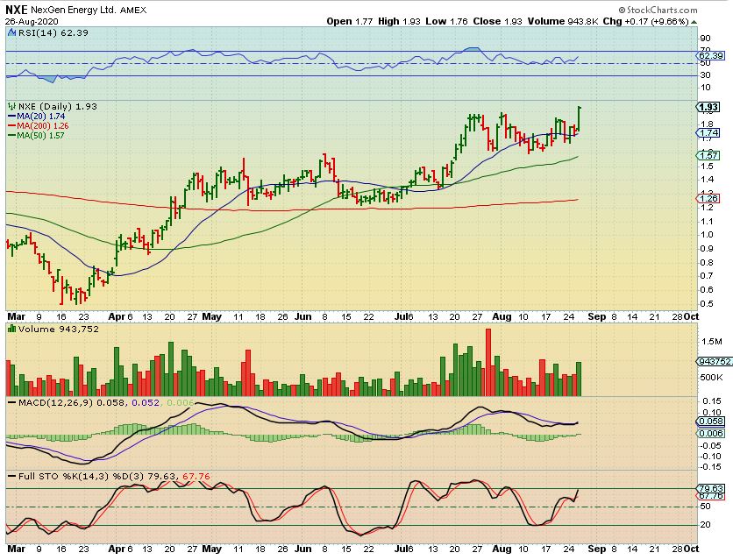Click the Open 1.77 value in the header
Viewport: 733px width, 560px height.
pyautogui.click(x=350, y=22)
